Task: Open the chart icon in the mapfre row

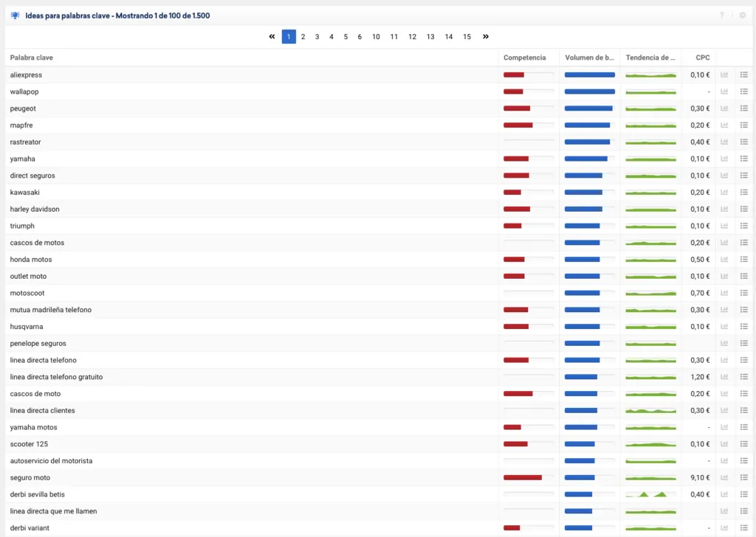Action: pyautogui.click(x=724, y=125)
